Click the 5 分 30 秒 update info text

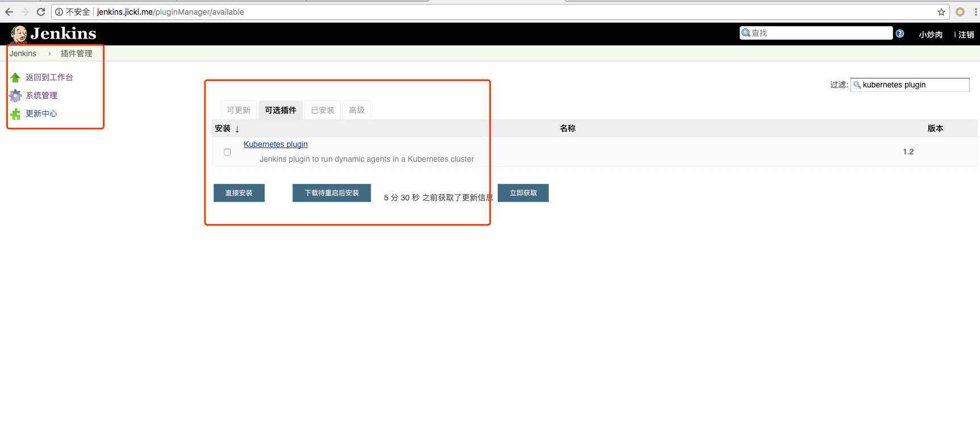pyautogui.click(x=439, y=197)
